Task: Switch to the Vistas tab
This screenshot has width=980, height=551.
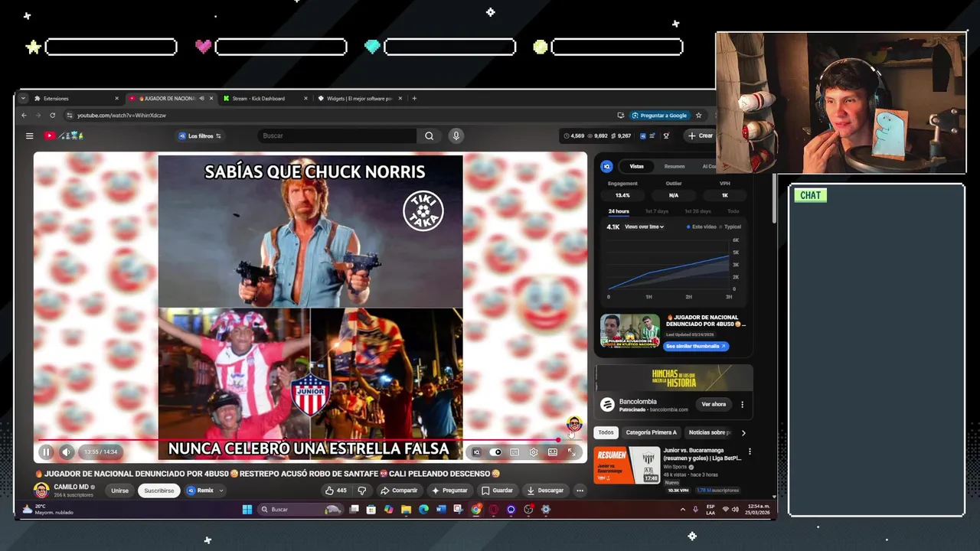Action: pos(637,166)
